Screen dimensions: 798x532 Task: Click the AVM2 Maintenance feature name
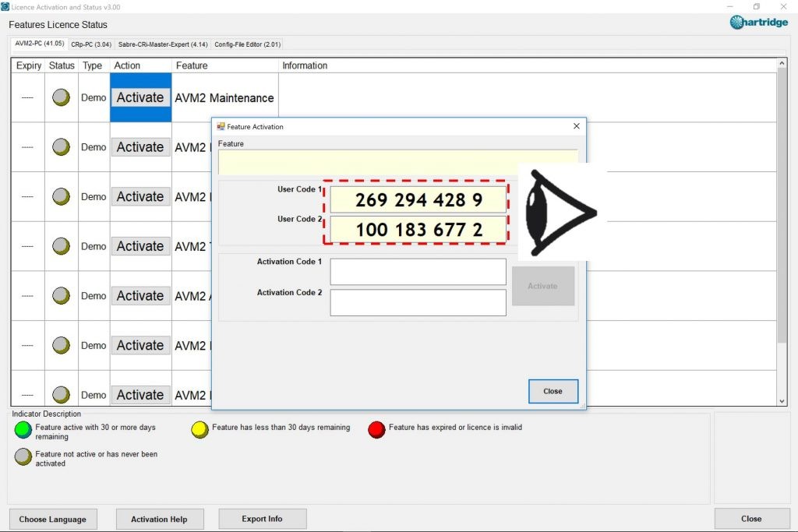(224, 98)
